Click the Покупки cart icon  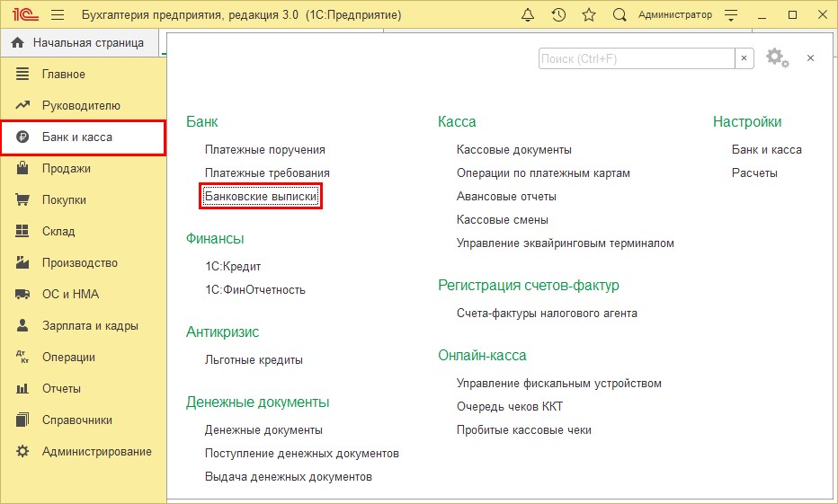point(22,199)
